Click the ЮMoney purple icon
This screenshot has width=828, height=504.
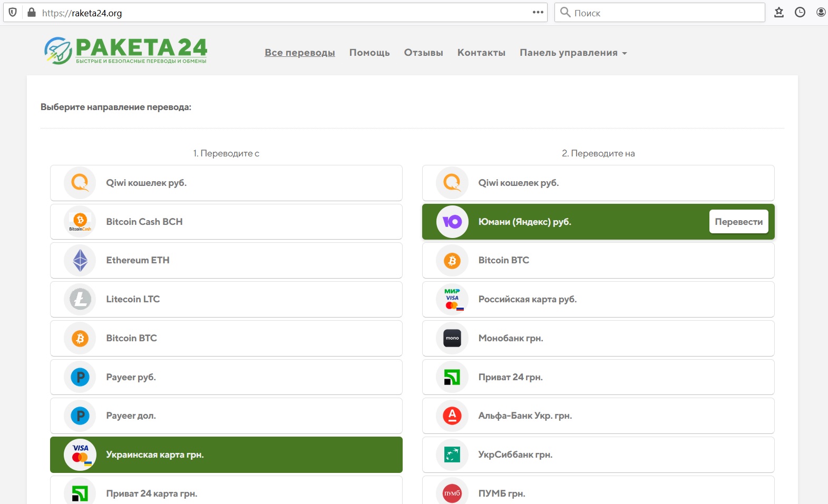(452, 222)
